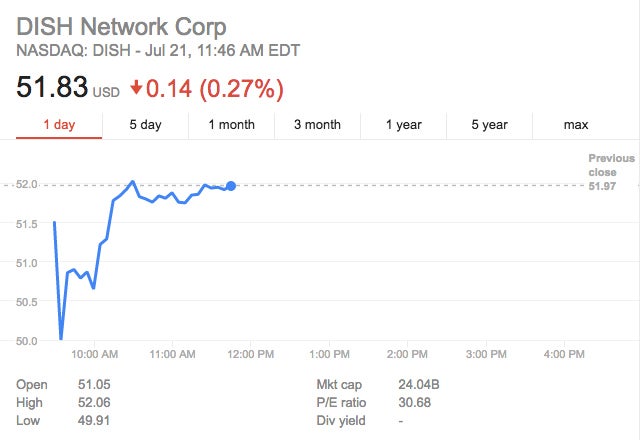Show the 3 month chart

click(x=317, y=125)
